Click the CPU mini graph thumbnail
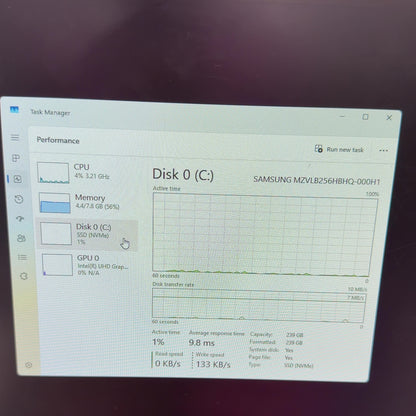This screenshot has width=416, height=416. point(53,173)
